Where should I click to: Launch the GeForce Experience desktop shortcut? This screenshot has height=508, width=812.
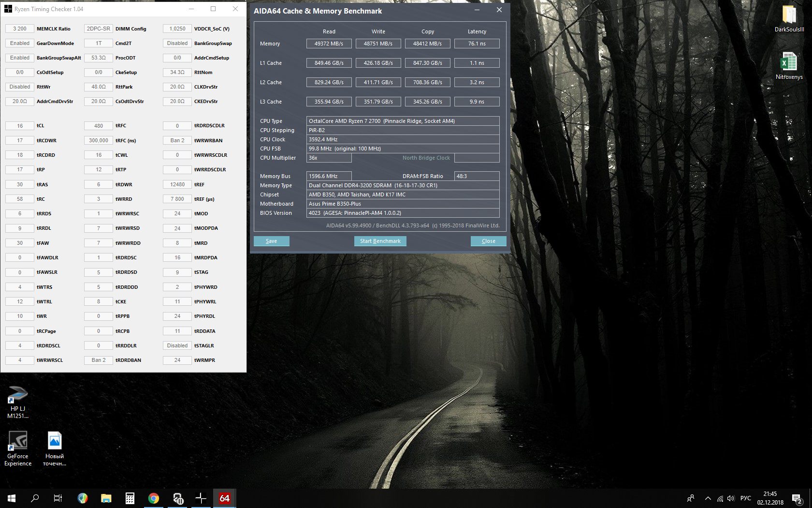coord(18,449)
